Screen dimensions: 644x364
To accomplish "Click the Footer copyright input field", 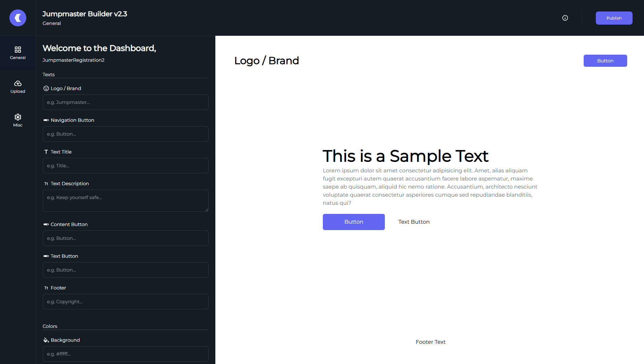I will point(125,301).
